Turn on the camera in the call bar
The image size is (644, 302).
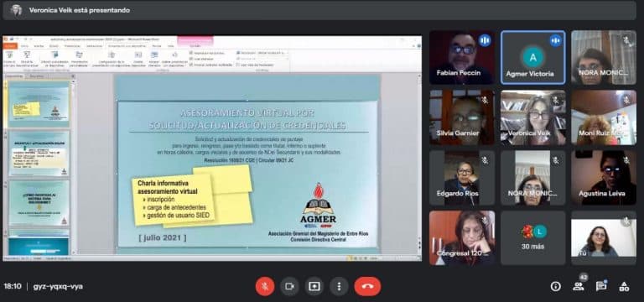[x=289, y=286]
